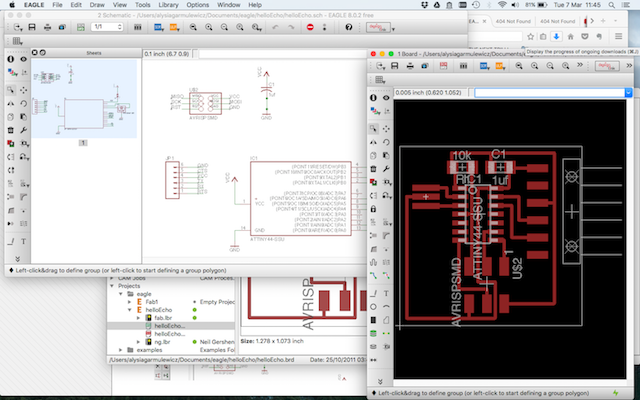The height and width of the screenshot is (400, 640).
Task: Switch to board via Schematic toolbar icon
Action: 81,27
